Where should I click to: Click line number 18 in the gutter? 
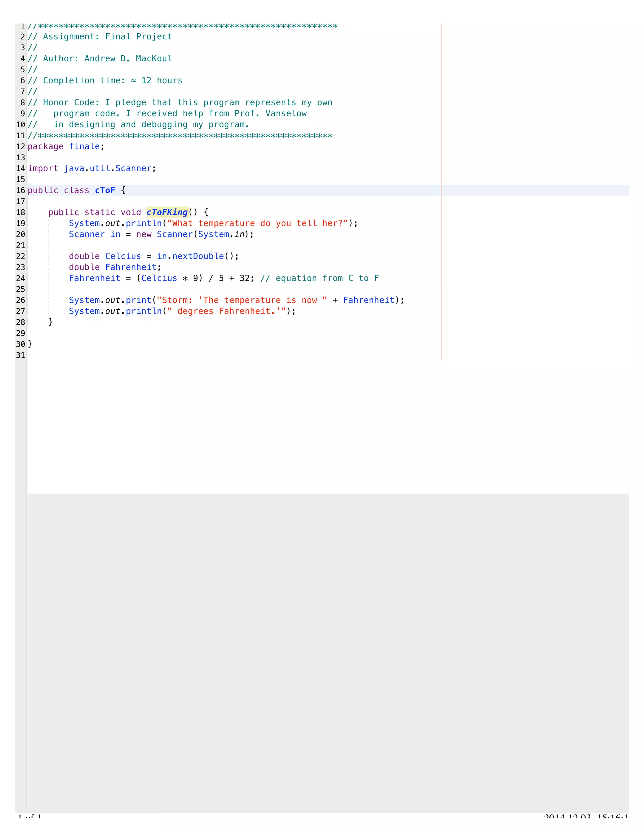(x=21, y=212)
